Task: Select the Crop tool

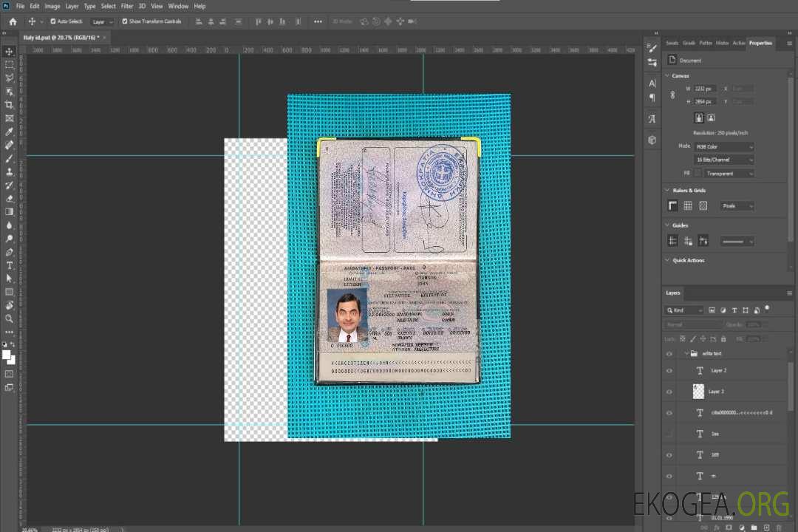Action: coord(9,105)
